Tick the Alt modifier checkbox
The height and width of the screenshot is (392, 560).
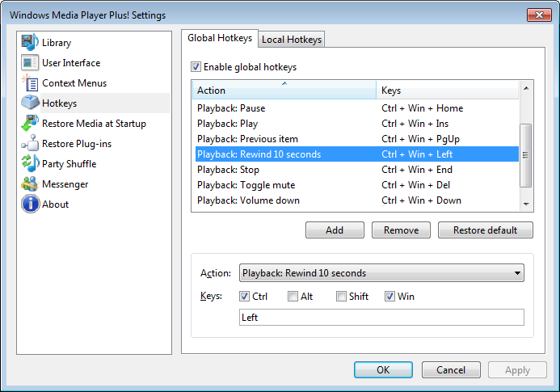293,297
